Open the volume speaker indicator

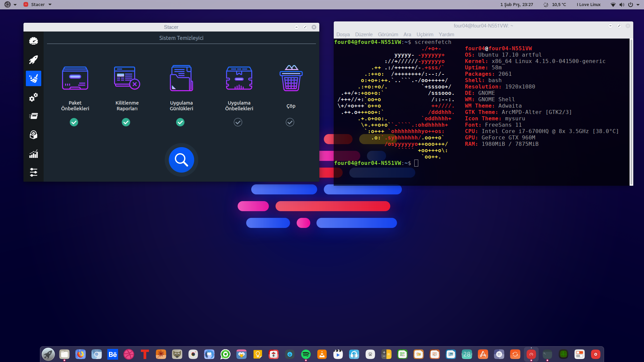622,5
